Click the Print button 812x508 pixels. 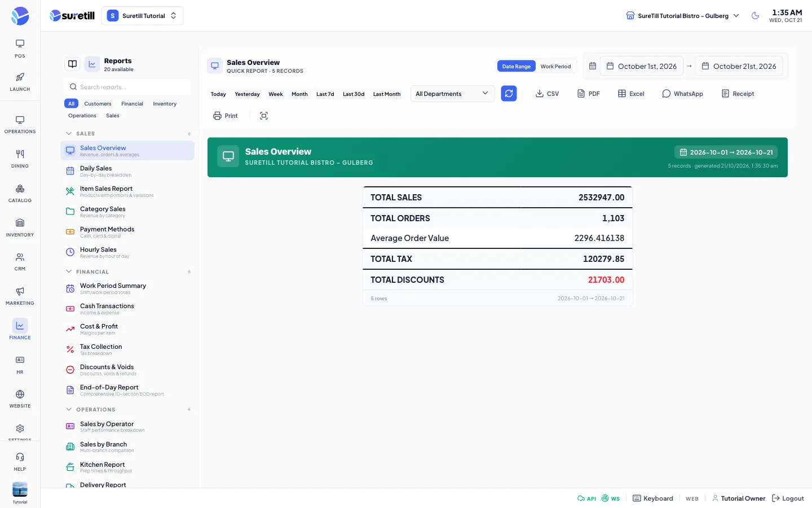pos(225,116)
